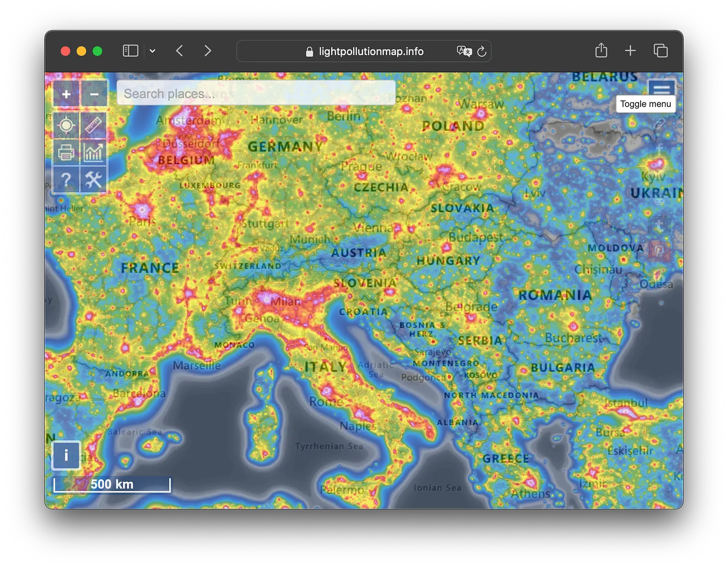This screenshot has width=728, height=568.
Task: Click the translate page icon
Action: (x=463, y=51)
